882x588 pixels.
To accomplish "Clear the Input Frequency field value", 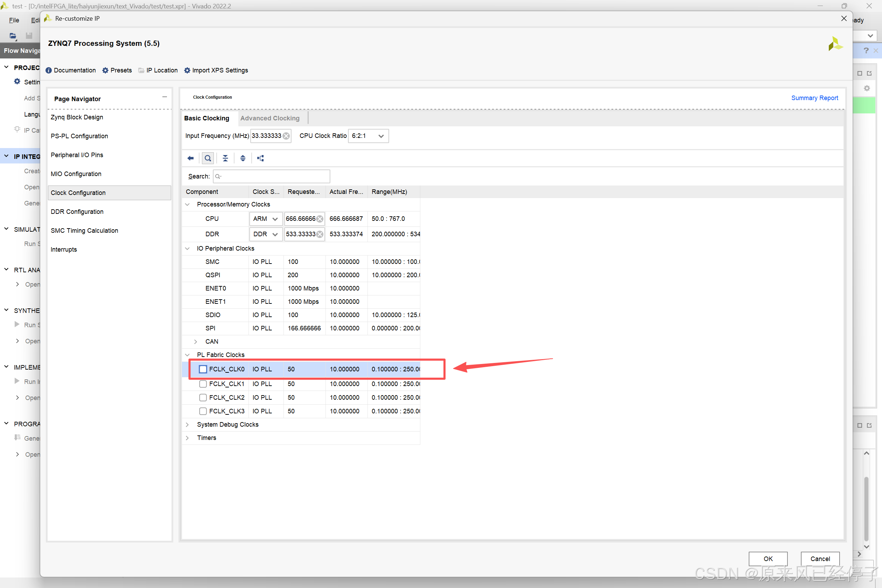I will click(286, 136).
